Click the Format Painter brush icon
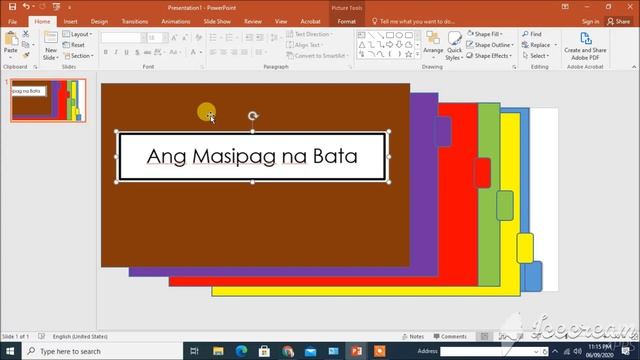640x360 pixels. click(25, 55)
